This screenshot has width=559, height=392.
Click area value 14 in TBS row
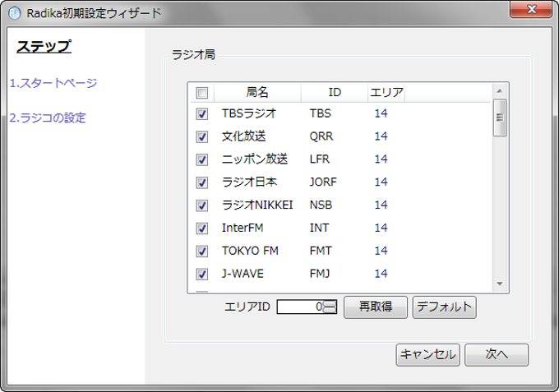click(x=381, y=113)
